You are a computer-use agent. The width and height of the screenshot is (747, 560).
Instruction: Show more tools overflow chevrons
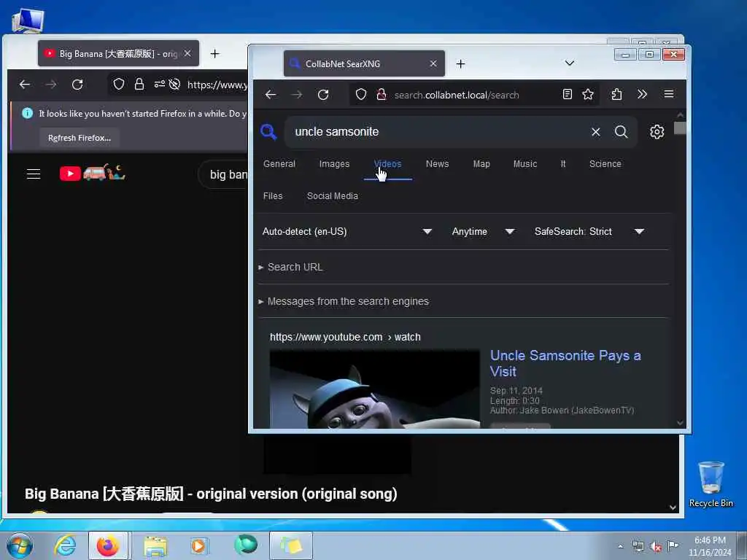coord(642,94)
